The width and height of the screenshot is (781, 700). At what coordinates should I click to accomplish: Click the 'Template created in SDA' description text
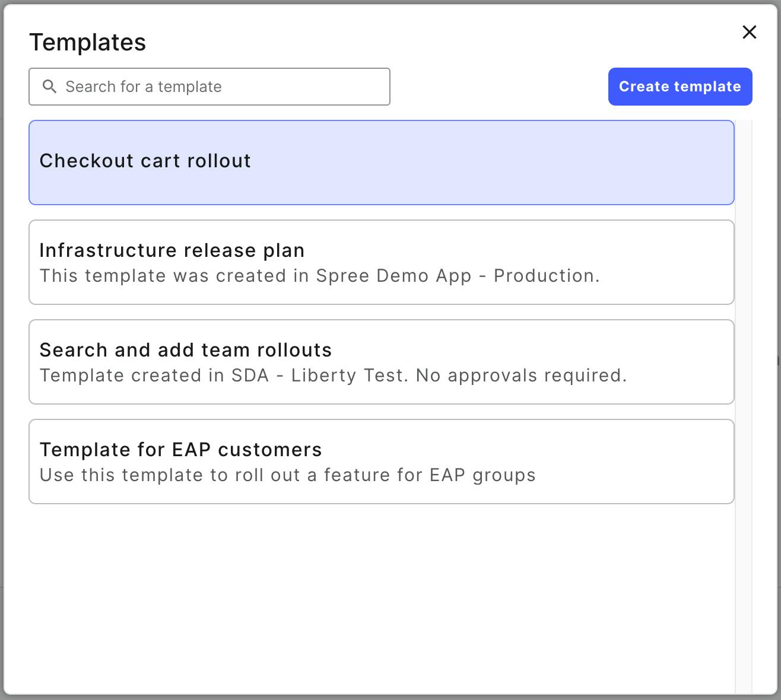[154, 376]
